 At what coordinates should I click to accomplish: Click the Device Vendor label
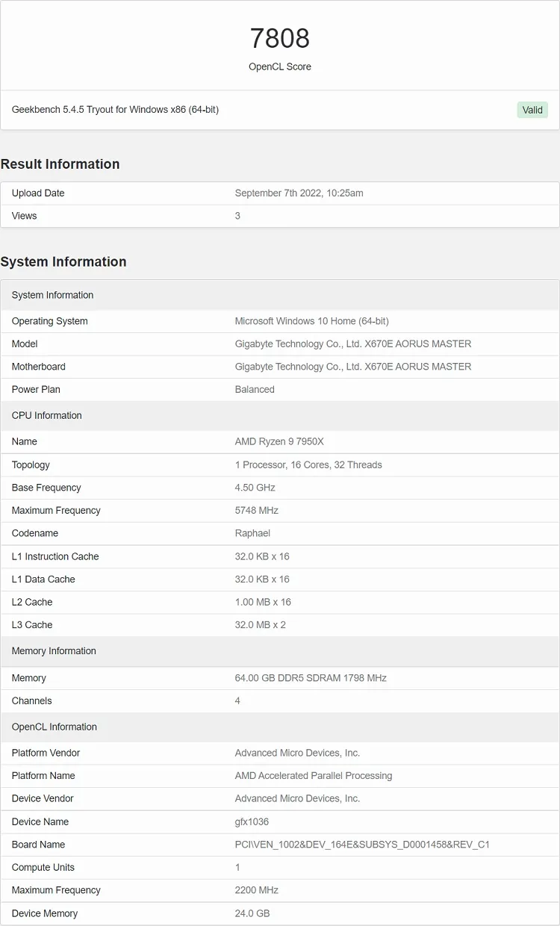[43, 798]
